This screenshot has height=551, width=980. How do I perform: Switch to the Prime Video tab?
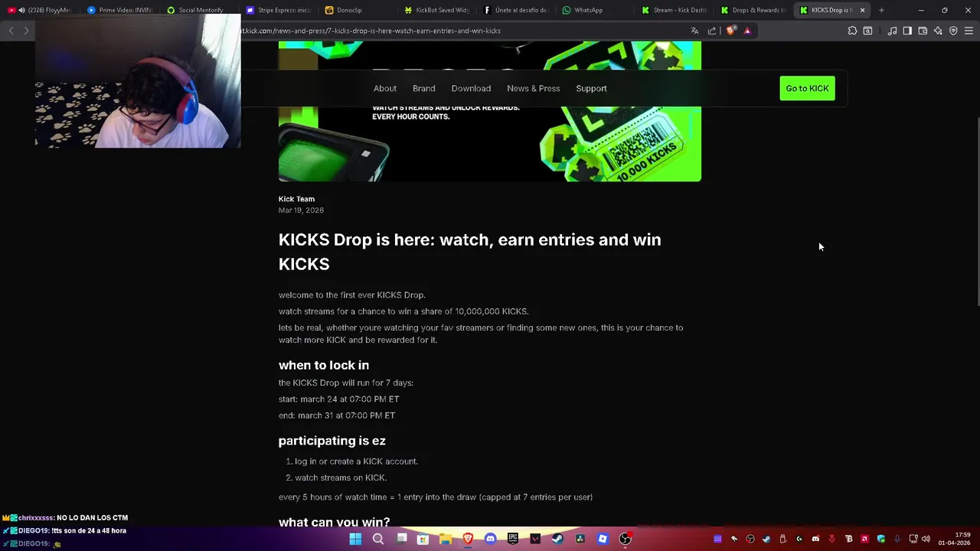[x=119, y=10]
